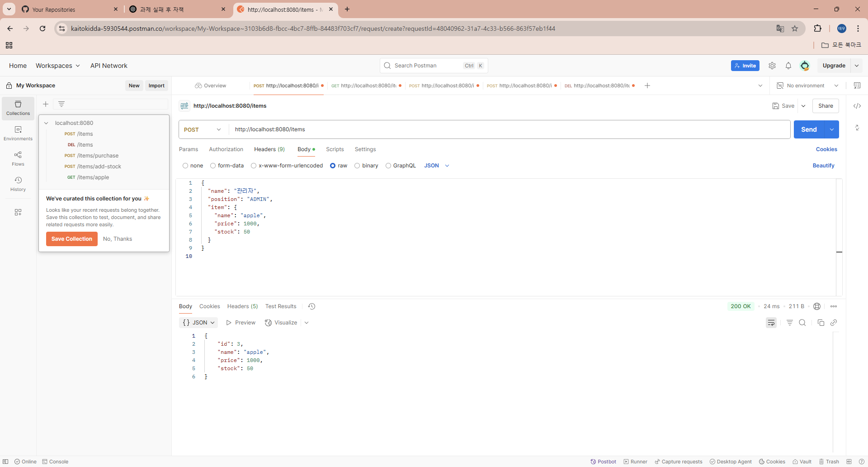Open the response more options ellipsis
Screen dimensions: 868x467
[x=834, y=306]
